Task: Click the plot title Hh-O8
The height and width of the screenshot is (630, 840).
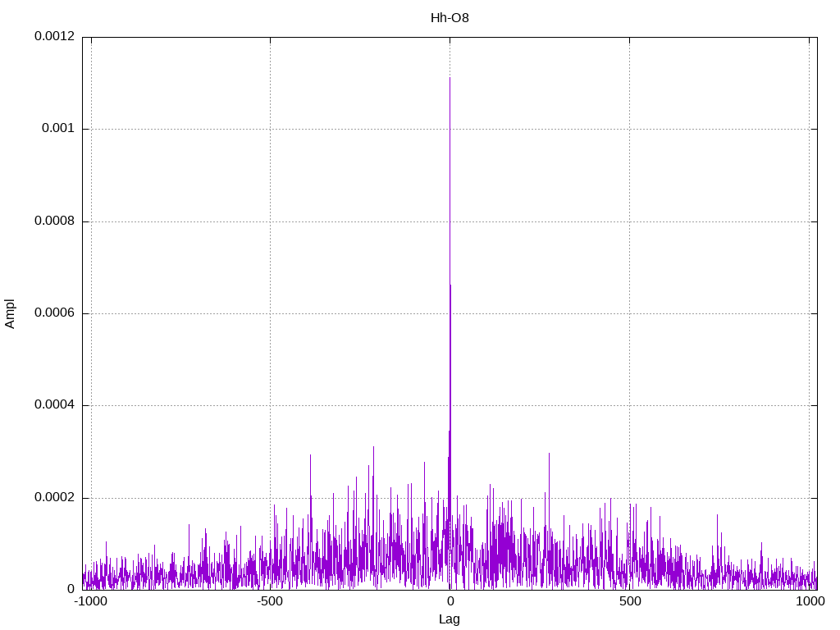Action: 450,18
